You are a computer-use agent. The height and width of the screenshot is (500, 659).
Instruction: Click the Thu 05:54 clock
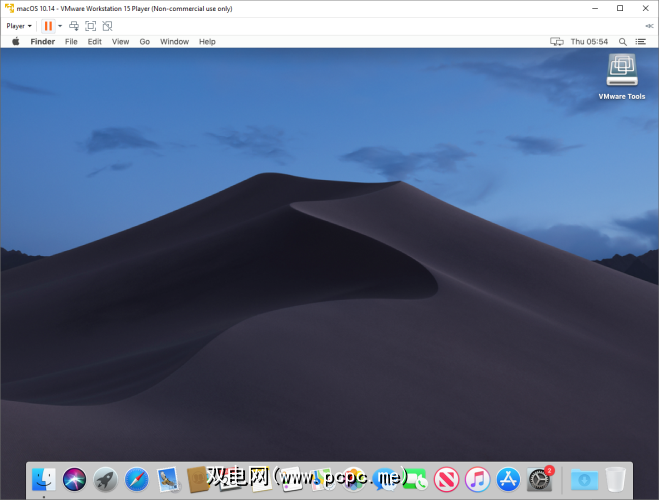coord(589,42)
